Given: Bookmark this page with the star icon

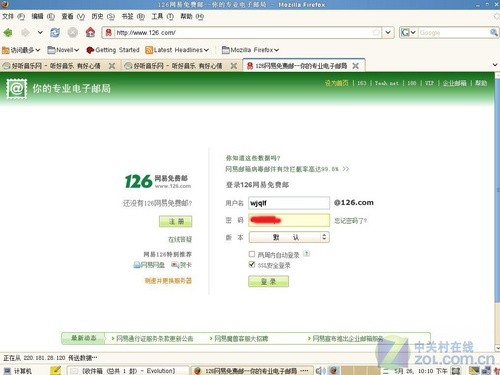Looking at the screenshot, I should pyautogui.click(x=376, y=32).
